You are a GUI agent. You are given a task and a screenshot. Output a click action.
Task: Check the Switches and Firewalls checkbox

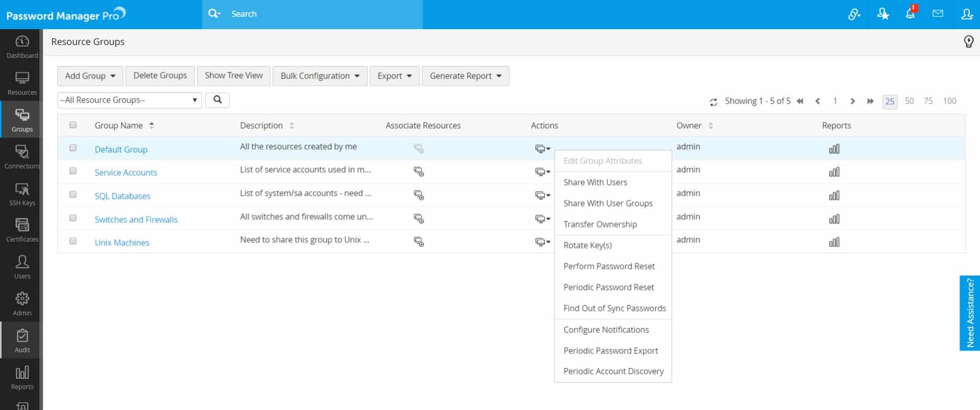tap(73, 218)
